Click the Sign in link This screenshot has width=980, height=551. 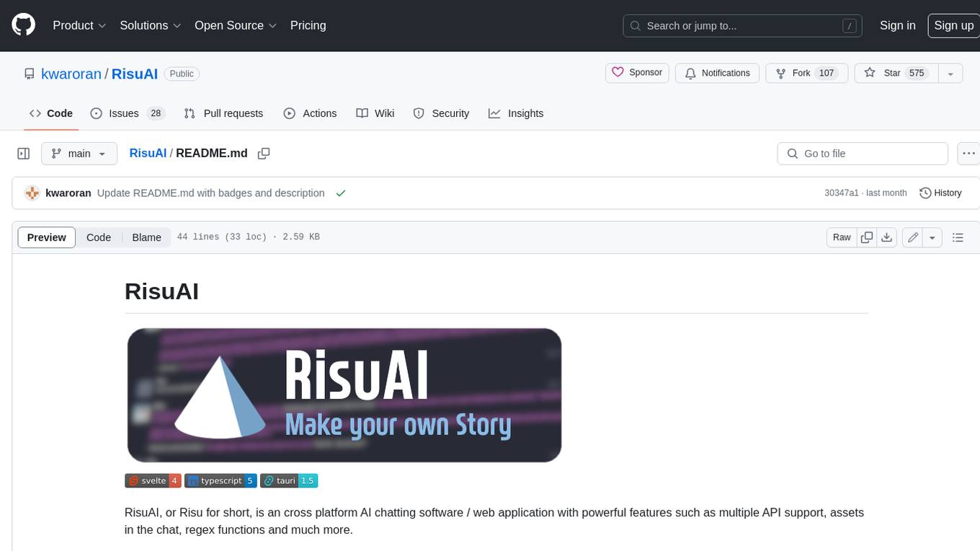pos(897,25)
